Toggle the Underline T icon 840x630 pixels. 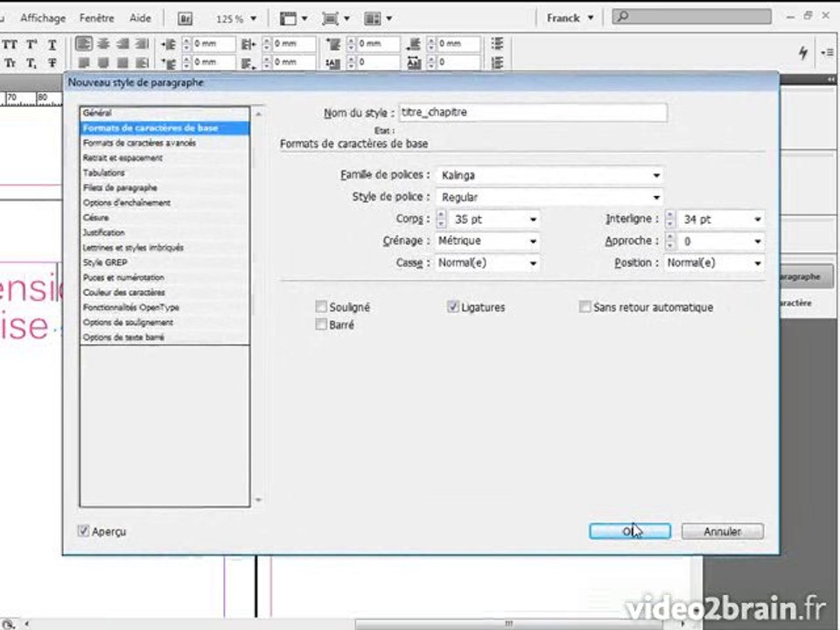coord(52,45)
